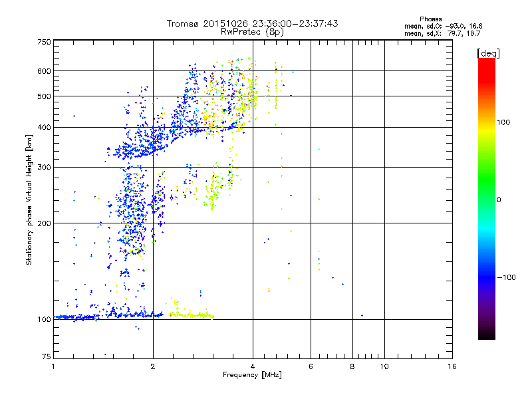Image resolution: width=532 pixels, height=399 pixels.
Task: Click the colorbar tick label '100'
Action: point(503,122)
